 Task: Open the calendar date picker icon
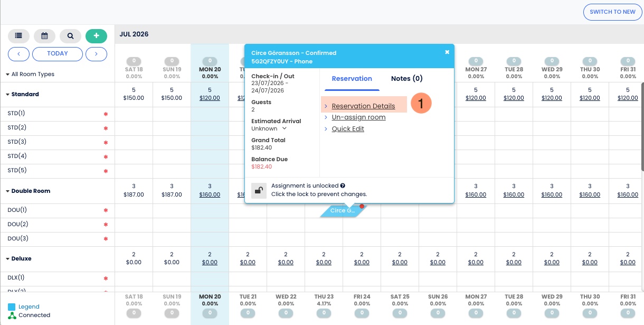44,36
